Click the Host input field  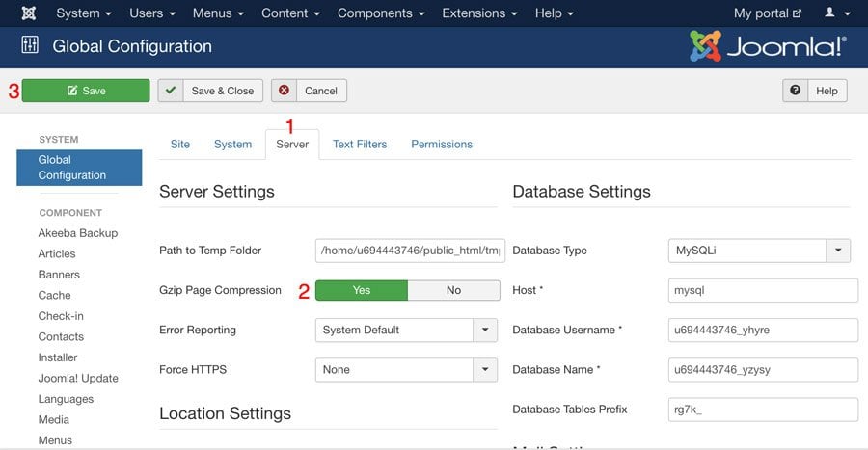coord(764,290)
